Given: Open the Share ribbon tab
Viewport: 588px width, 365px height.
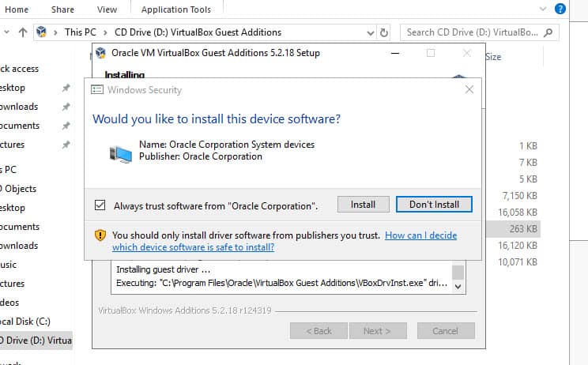Looking at the screenshot, I should (x=62, y=9).
